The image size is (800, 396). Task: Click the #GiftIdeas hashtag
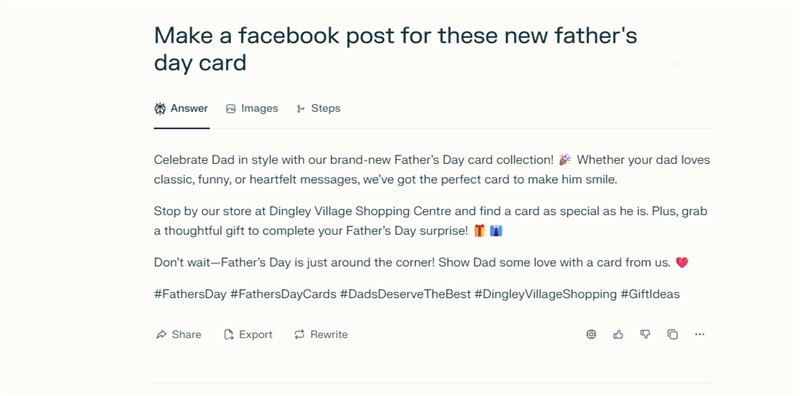(x=650, y=294)
